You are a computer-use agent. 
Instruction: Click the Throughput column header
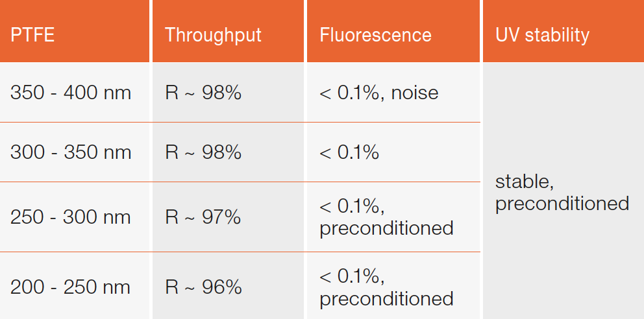(x=213, y=35)
